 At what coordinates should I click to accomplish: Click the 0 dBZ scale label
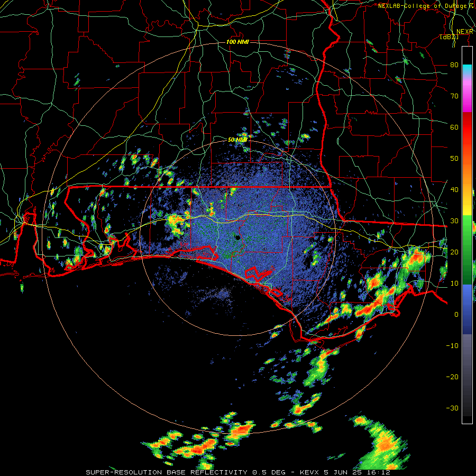tap(456, 315)
